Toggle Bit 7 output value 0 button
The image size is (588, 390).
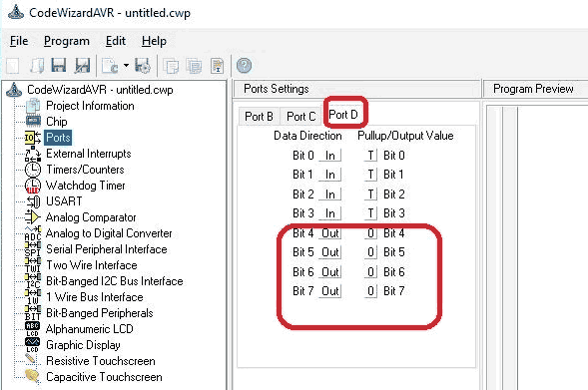point(370,290)
